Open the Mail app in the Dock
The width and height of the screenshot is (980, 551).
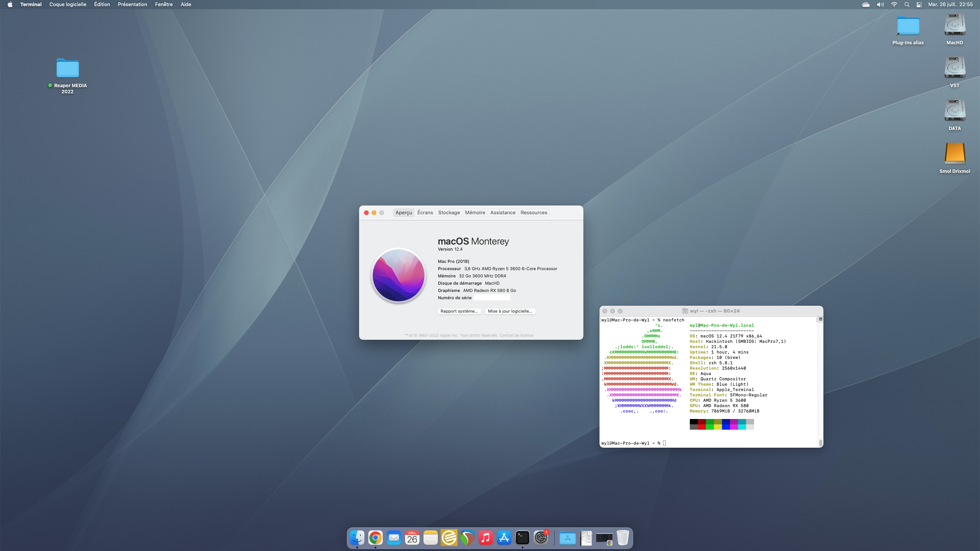(x=394, y=538)
